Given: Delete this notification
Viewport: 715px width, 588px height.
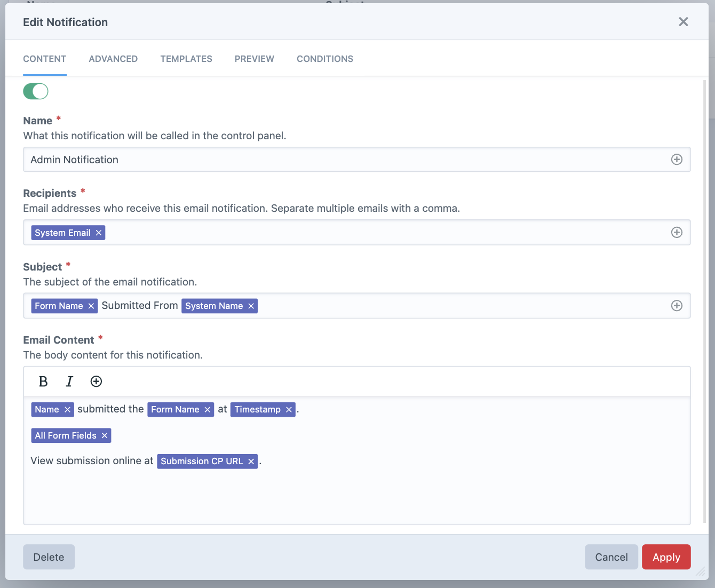Looking at the screenshot, I should (49, 557).
